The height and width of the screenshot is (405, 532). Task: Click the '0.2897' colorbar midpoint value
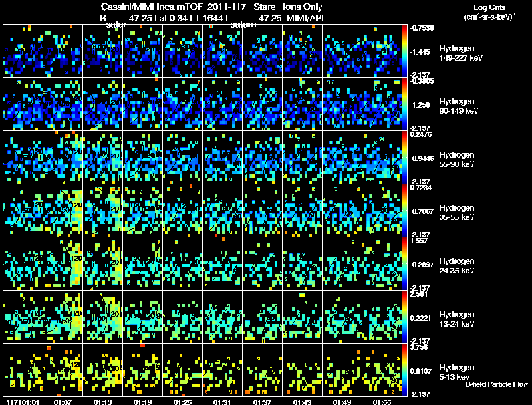pyautogui.click(x=422, y=265)
